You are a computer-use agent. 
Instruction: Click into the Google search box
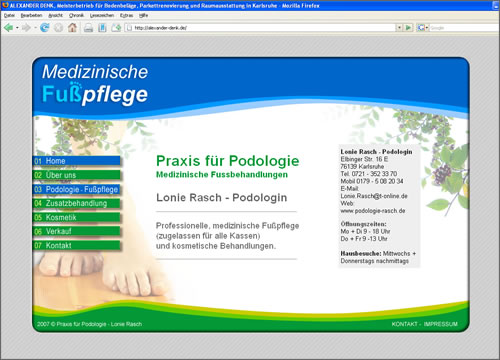click(x=463, y=28)
